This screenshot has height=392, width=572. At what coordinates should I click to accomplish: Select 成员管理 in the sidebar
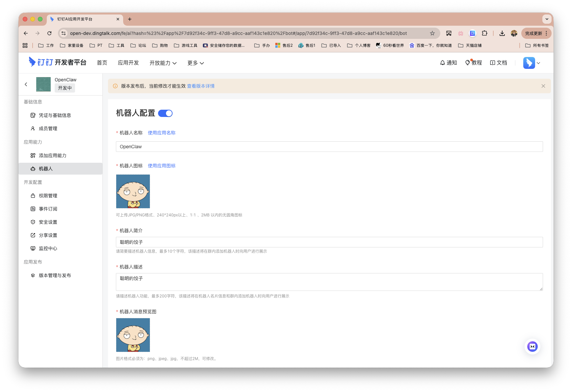48,128
